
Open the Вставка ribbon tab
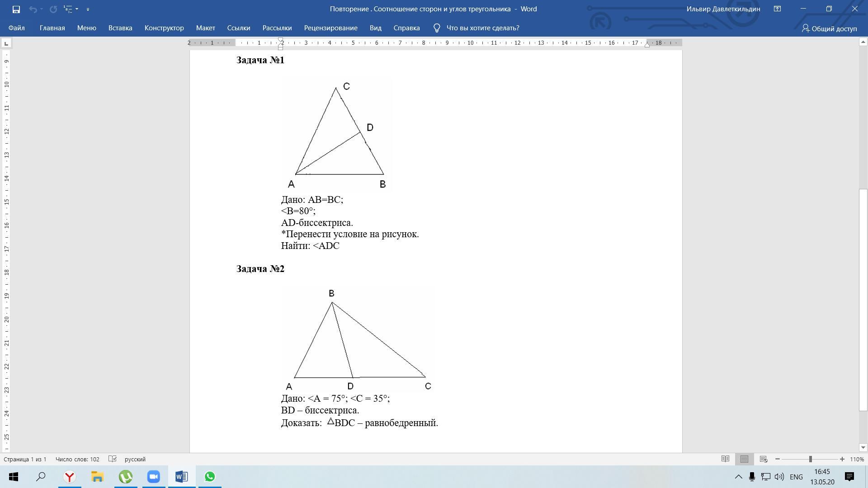[120, 28]
